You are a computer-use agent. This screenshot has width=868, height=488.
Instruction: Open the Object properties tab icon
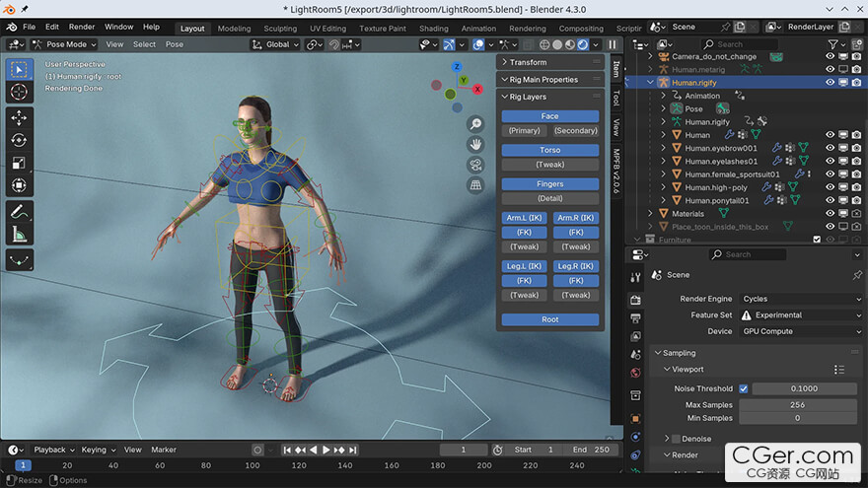(x=635, y=419)
